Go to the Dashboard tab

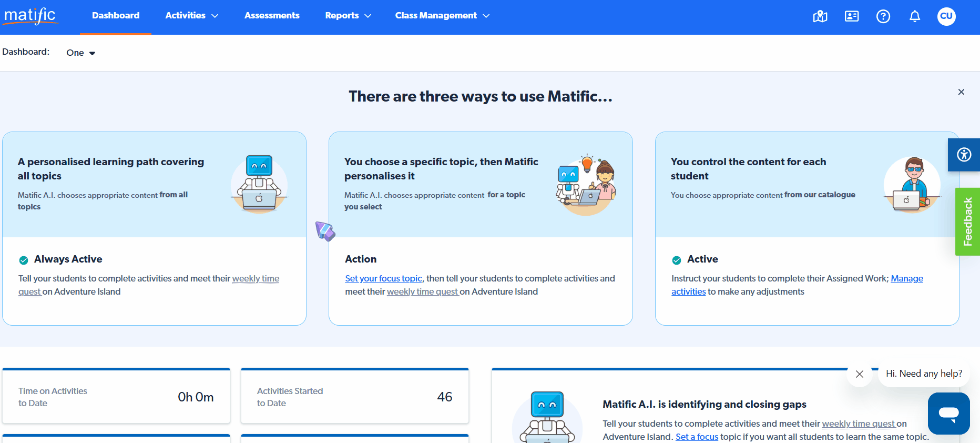(116, 16)
